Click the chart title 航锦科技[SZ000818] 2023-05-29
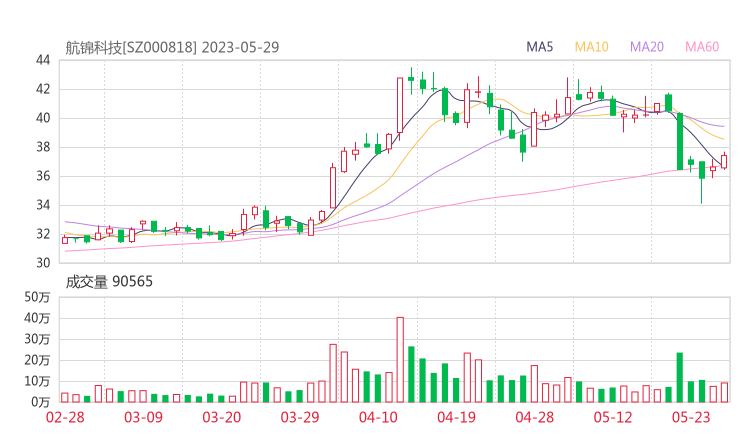The height and width of the screenshot is (440, 740). 172,47
